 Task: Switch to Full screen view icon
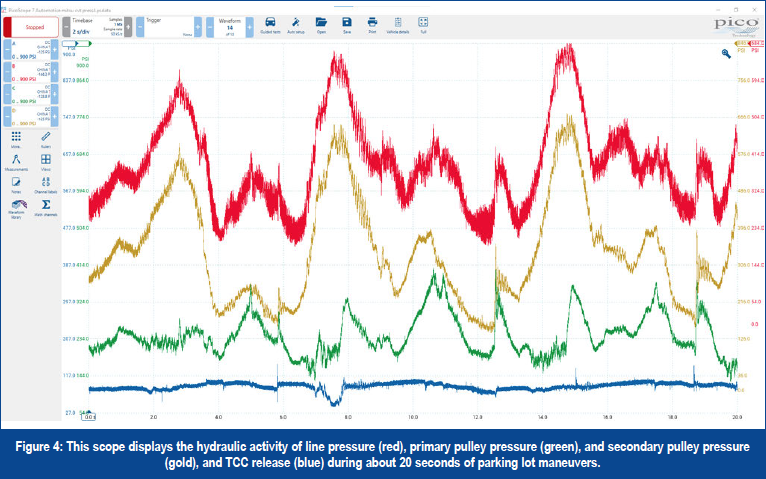pos(423,24)
